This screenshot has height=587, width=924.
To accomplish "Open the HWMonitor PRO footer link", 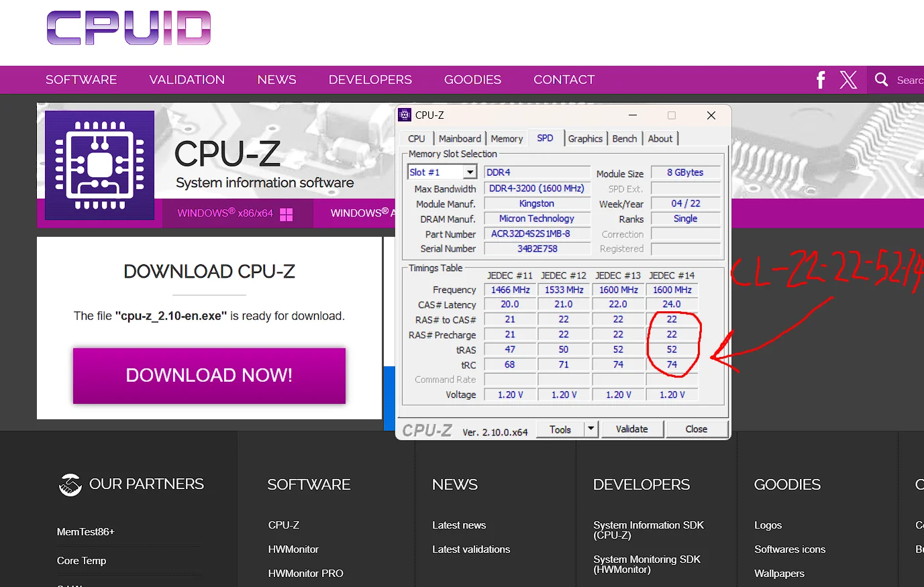I will coord(305,574).
